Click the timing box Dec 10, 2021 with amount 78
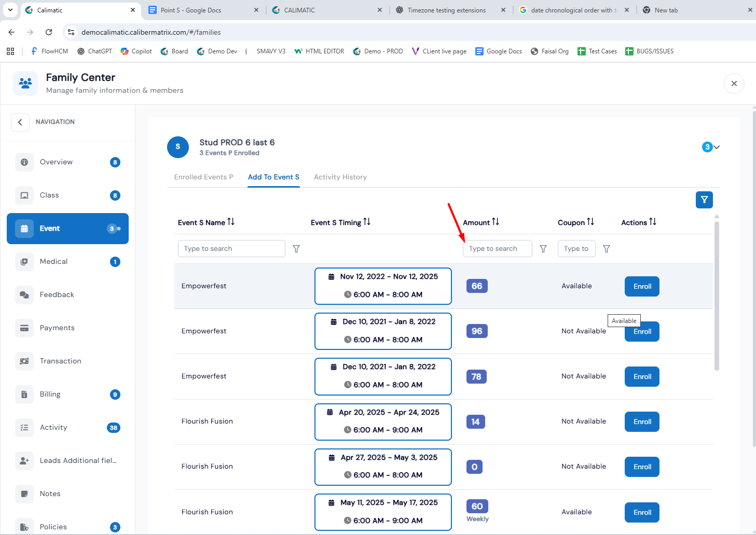Image resolution: width=756 pixels, height=535 pixels. pyautogui.click(x=383, y=376)
